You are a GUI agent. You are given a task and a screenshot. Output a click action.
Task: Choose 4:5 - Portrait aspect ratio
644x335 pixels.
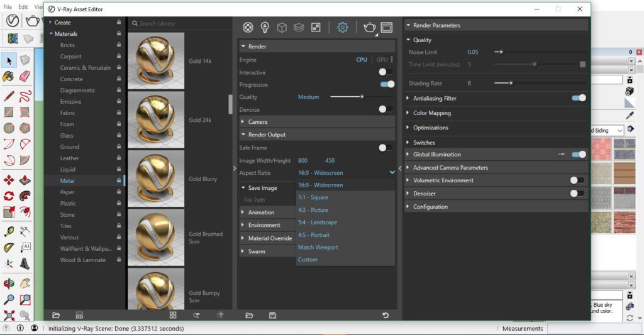coord(345,235)
